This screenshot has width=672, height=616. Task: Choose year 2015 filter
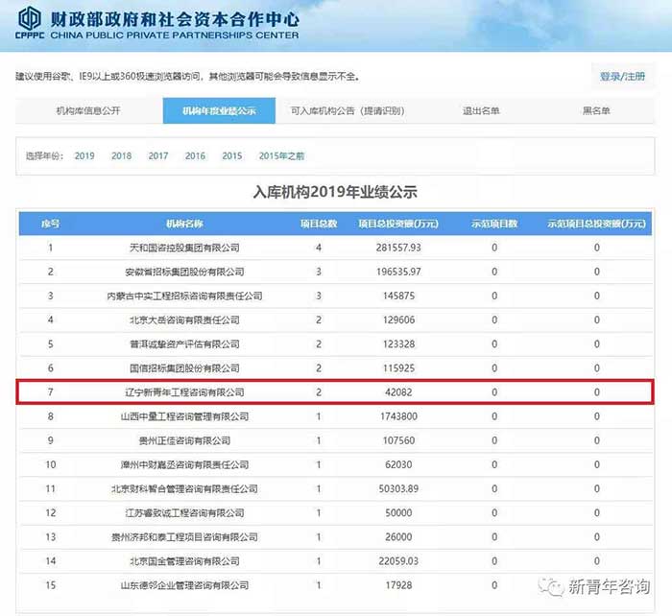[x=232, y=156]
